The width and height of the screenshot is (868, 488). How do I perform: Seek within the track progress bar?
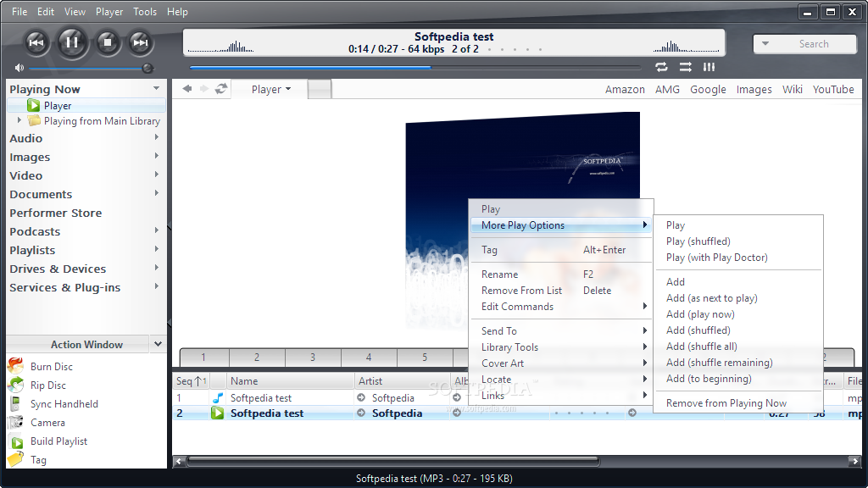(415, 68)
